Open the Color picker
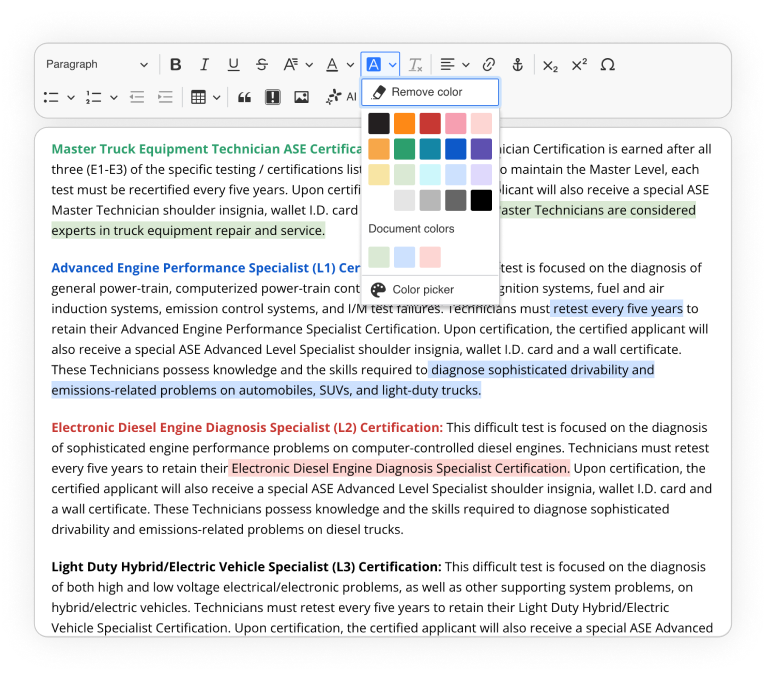Screen dimensions: 766x680 click(x=430, y=290)
